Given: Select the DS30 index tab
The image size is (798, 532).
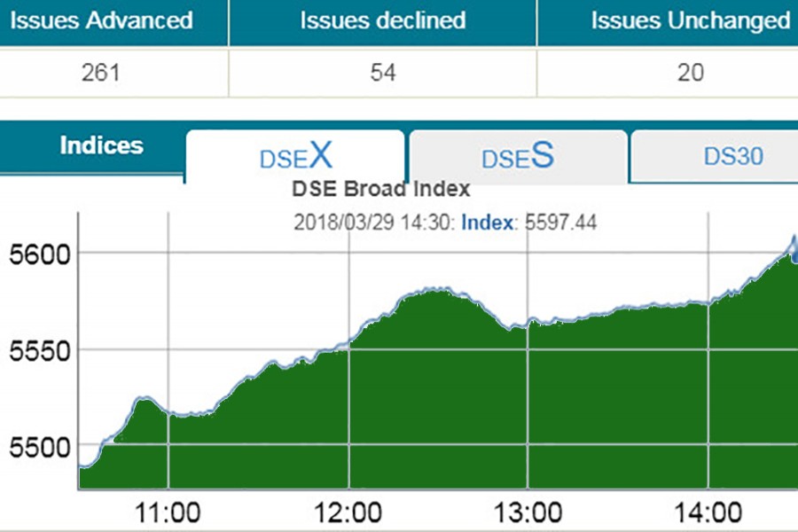Looking at the screenshot, I should [x=732, y=157].
